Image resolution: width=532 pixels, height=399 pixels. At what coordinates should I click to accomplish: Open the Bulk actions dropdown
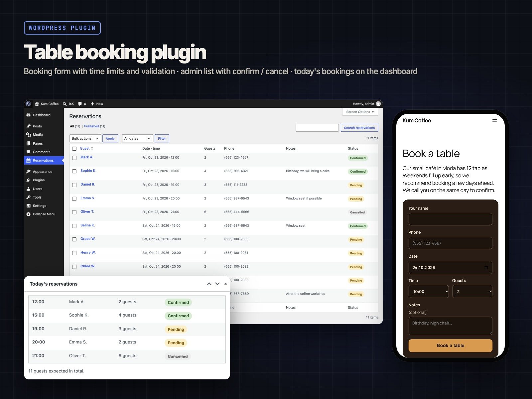tap(85, 138)
